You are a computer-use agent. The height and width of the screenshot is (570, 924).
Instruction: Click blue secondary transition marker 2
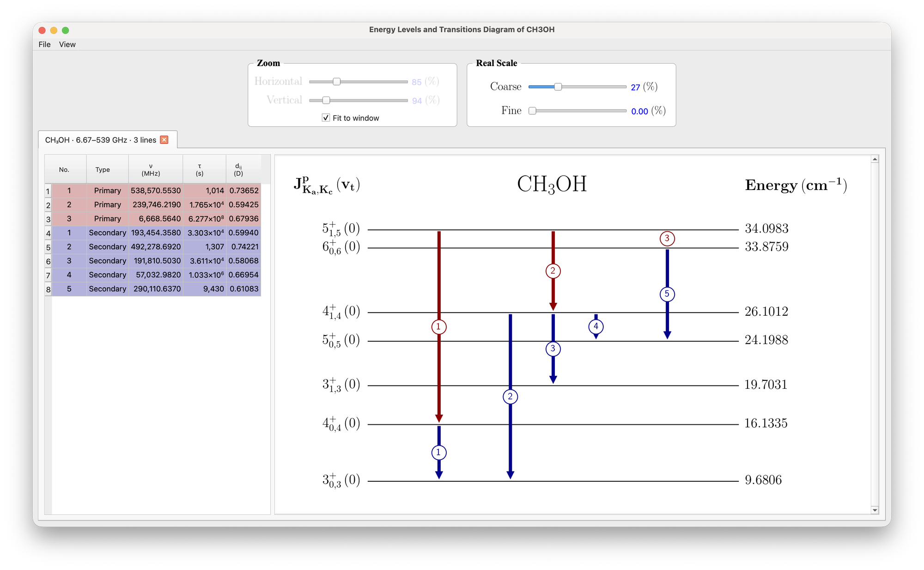tap(510, 397)
